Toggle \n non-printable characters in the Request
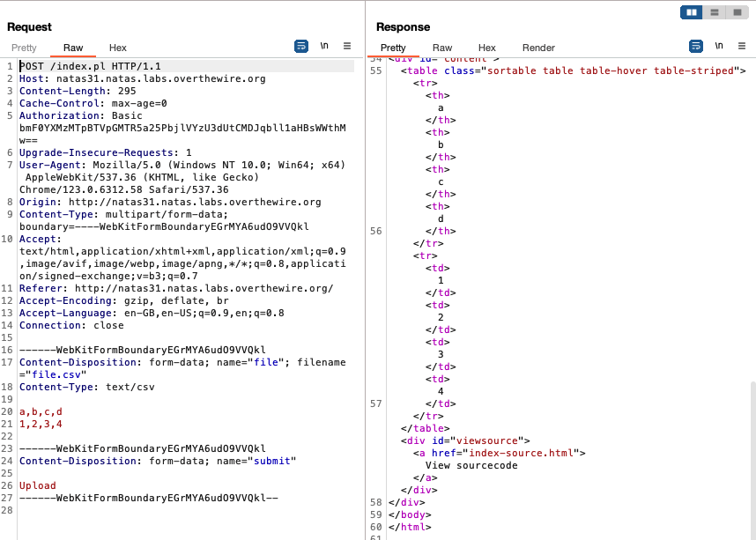Screen dimensions: 756x540 323,48
